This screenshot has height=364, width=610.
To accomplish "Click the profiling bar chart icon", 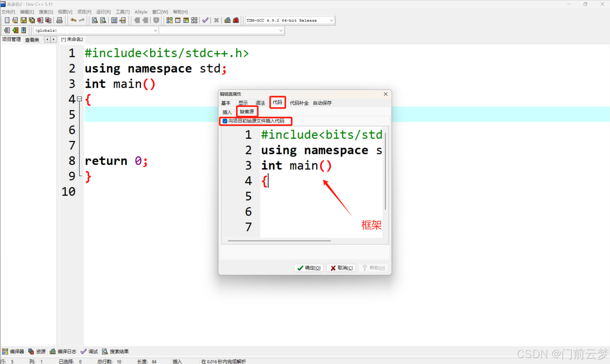I will (x=227, y=20).
